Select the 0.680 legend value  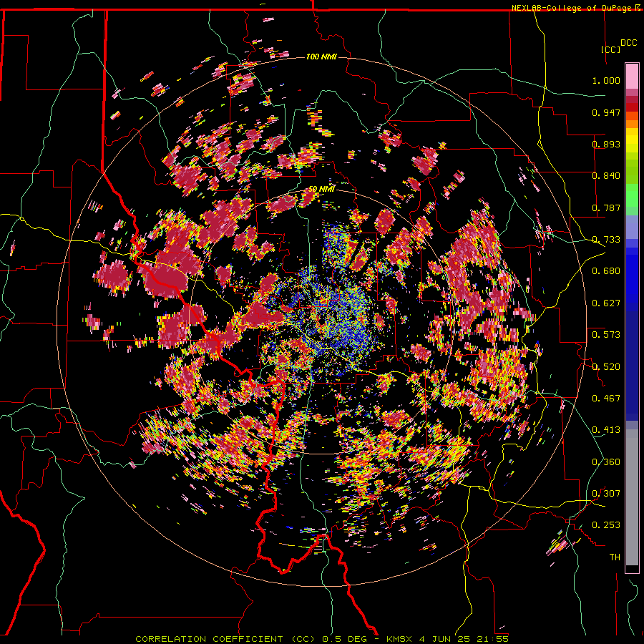[x=606, y=271]
